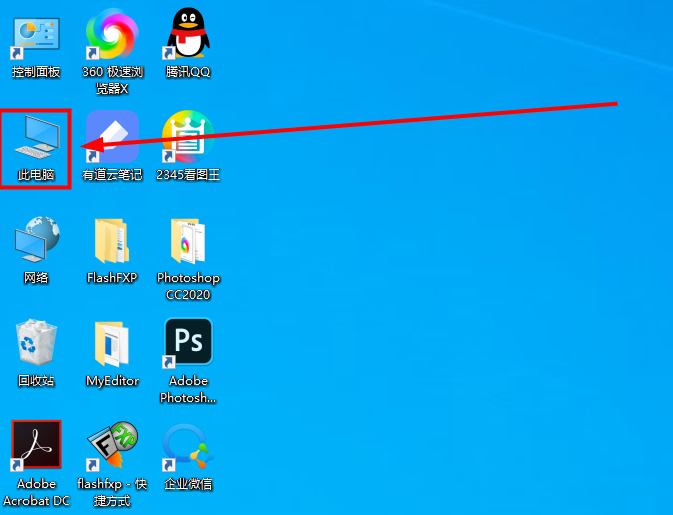Click the 回收站 recycle bin icon
Viewport: 673px width, 515px height.
[x=36, y=344]
